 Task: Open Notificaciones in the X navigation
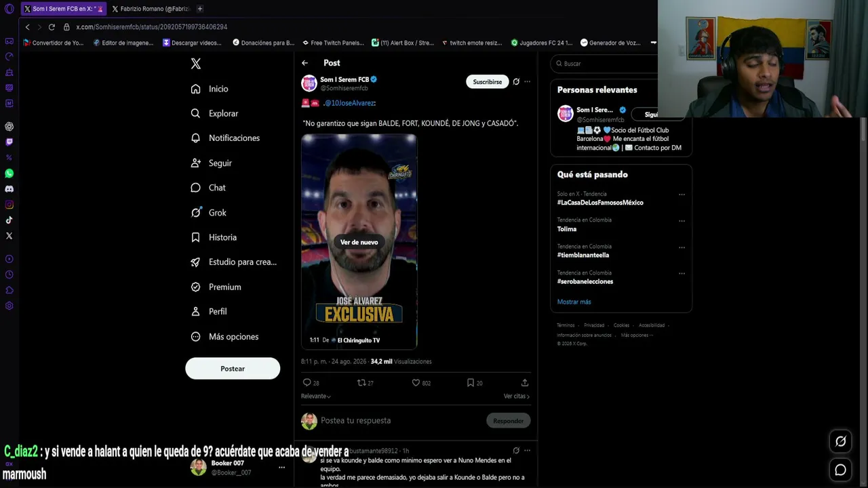point(225,138)
